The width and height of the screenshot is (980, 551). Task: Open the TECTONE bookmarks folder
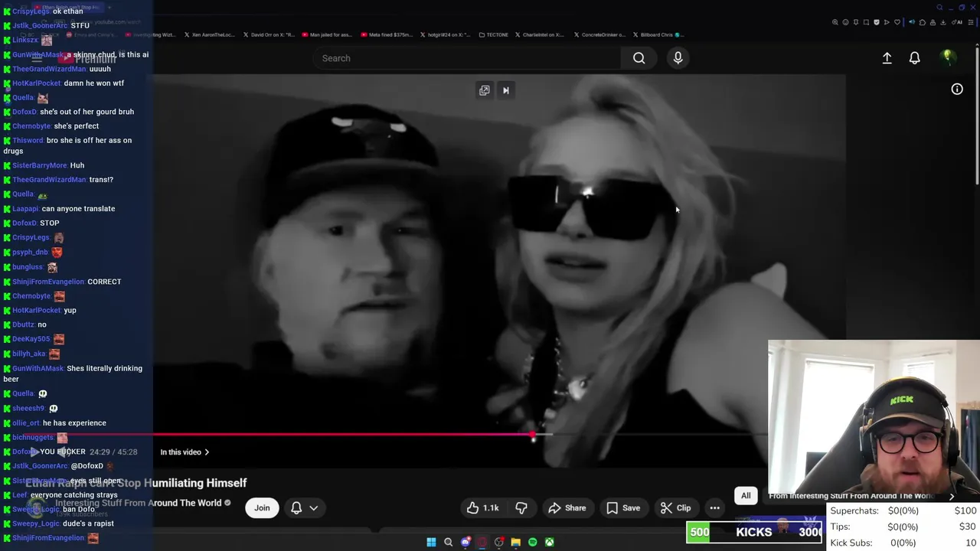coord(493,34)
